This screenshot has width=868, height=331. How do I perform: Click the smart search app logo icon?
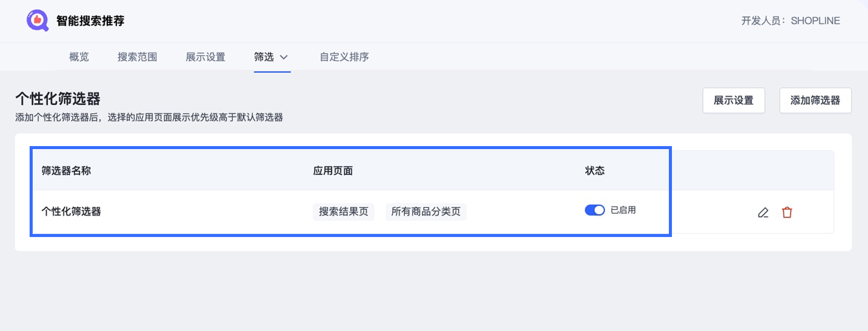pos(37,21)
